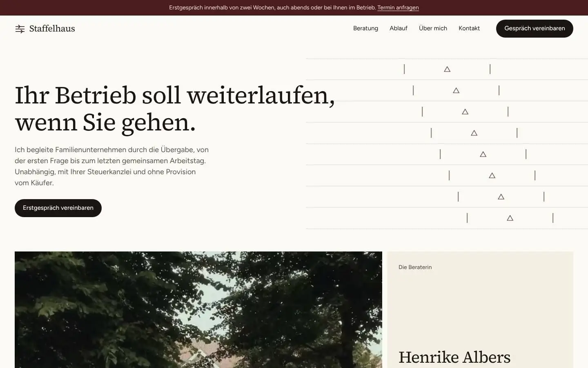588x368 pixels.
Task: Go to the Ablauf section
Action: click(399, 28)
